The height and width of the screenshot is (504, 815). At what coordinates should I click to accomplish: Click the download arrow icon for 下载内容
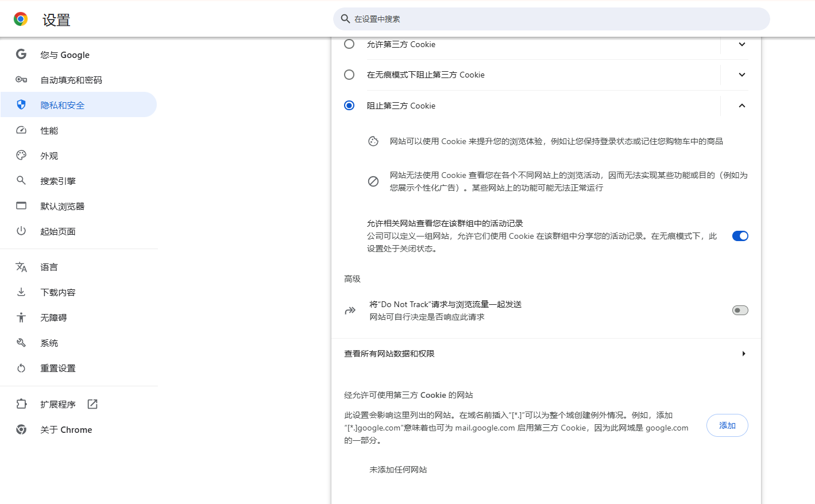21,292
